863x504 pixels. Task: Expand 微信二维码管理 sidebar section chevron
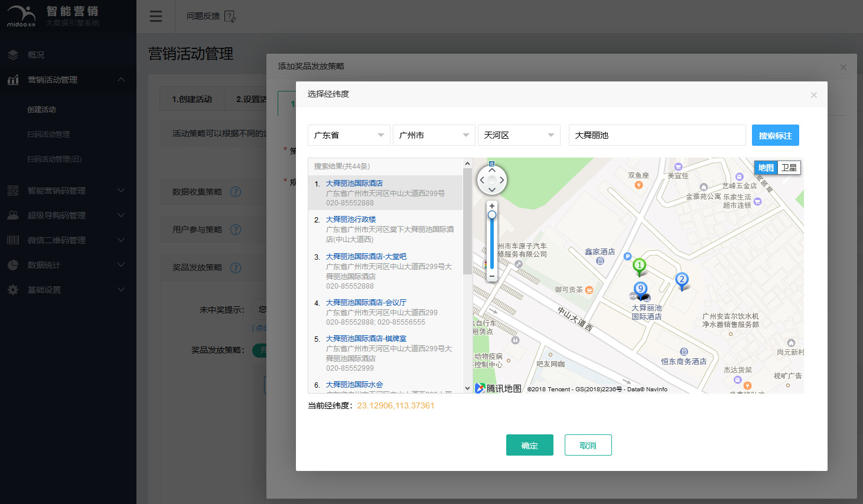tap(121, 240)
